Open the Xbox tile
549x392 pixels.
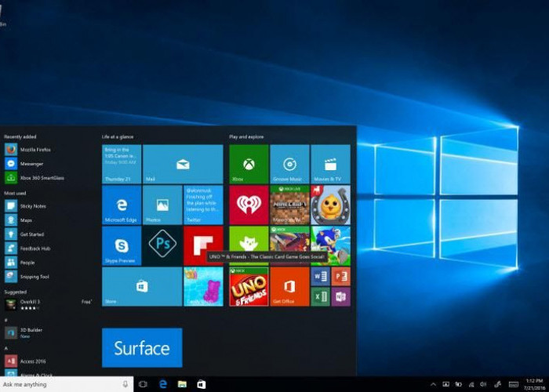[x=249, y=164]
